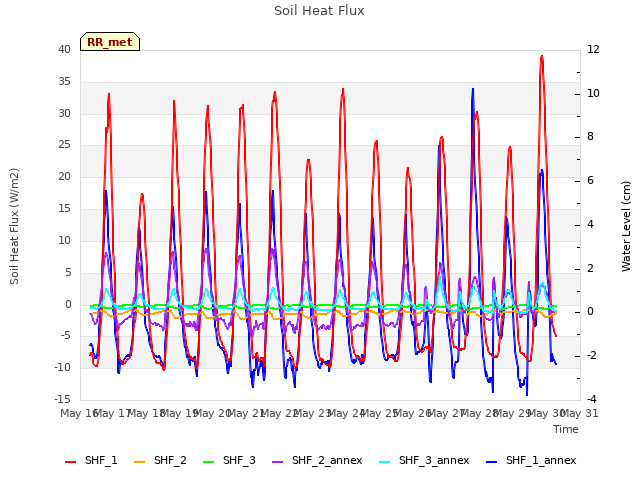
Task: Toggle SHF_2_annex series in the legend
Action: [x=318, y=460]
